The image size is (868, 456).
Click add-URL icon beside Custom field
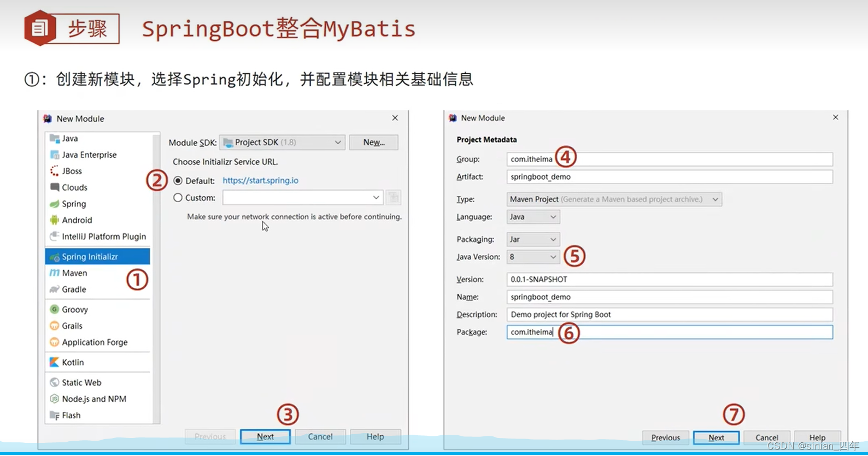[x=394, y=198]
